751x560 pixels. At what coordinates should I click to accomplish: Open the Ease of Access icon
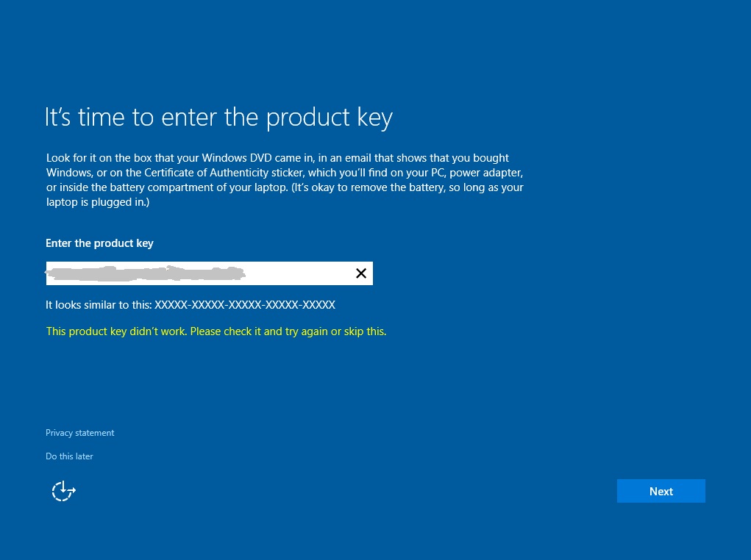(x=64, y=491)
